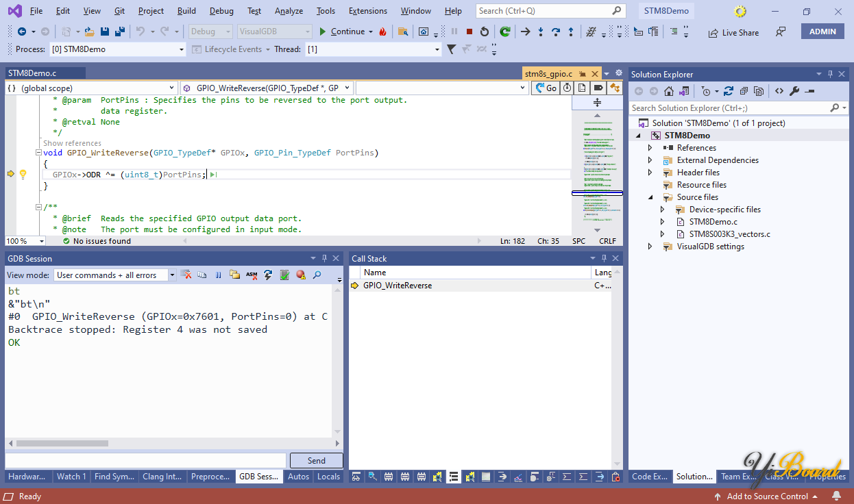Click the red Stop Debugging icon

point(469,32)
